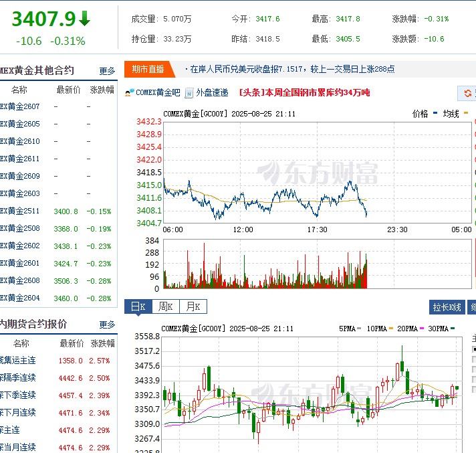Click the yellow 均线 legend swatch
The height and width of the screenshot is (453, 476).
pyautogui.click(x=466, y=113)
